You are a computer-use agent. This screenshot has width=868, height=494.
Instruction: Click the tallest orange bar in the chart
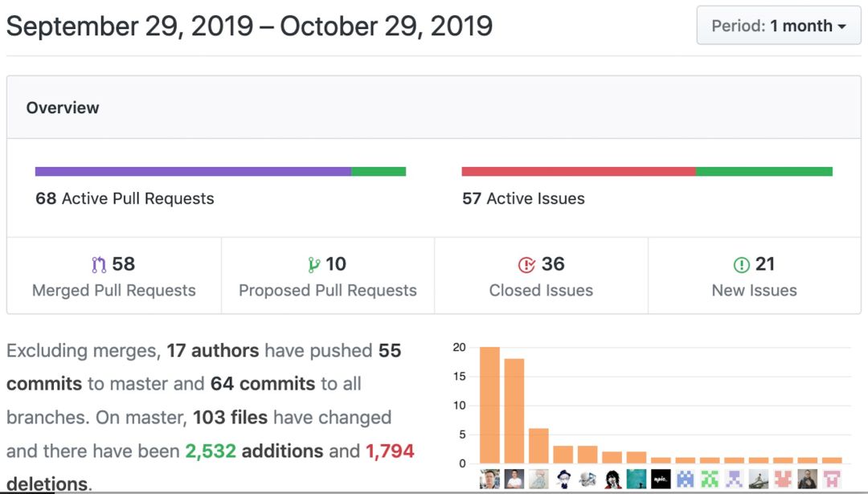[489, 406]
